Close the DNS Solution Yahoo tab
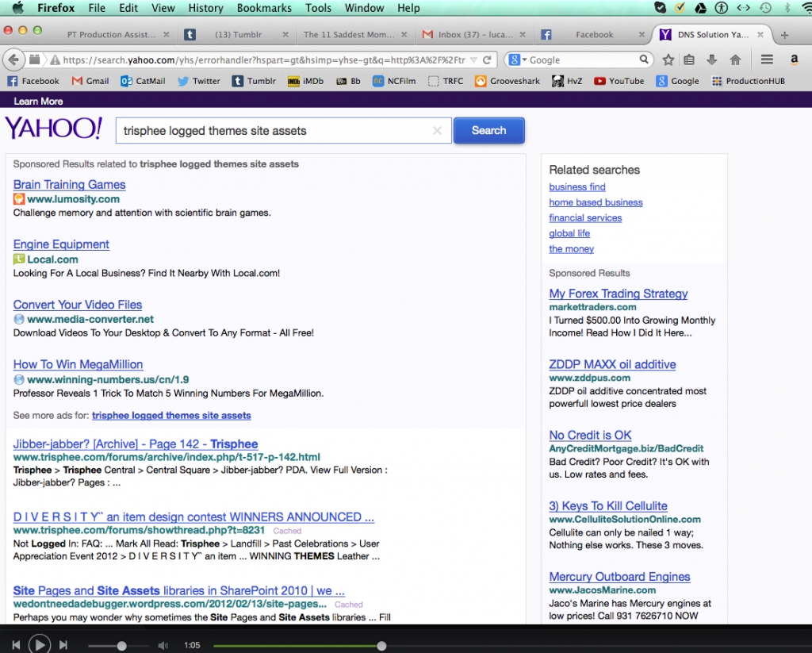This screenshot has width=812, height=653. [x=760, y=35]
